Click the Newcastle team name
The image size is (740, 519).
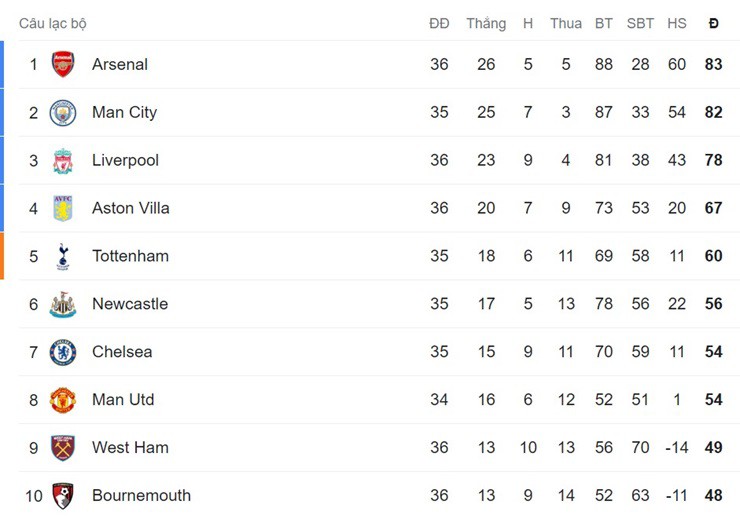[130, 304]
